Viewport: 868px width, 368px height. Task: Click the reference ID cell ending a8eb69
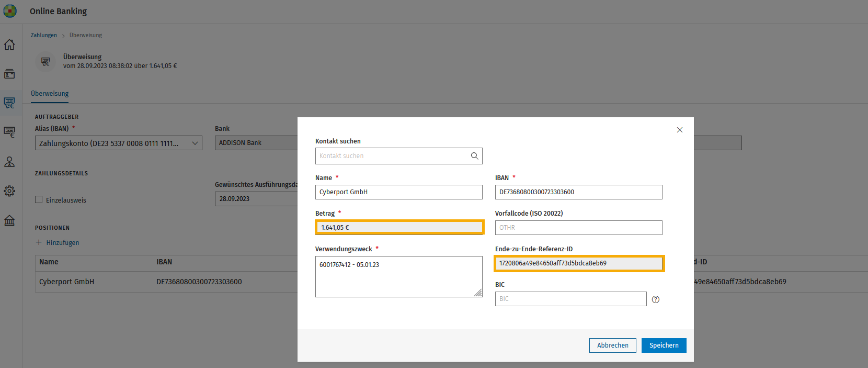tap(740, 282)
